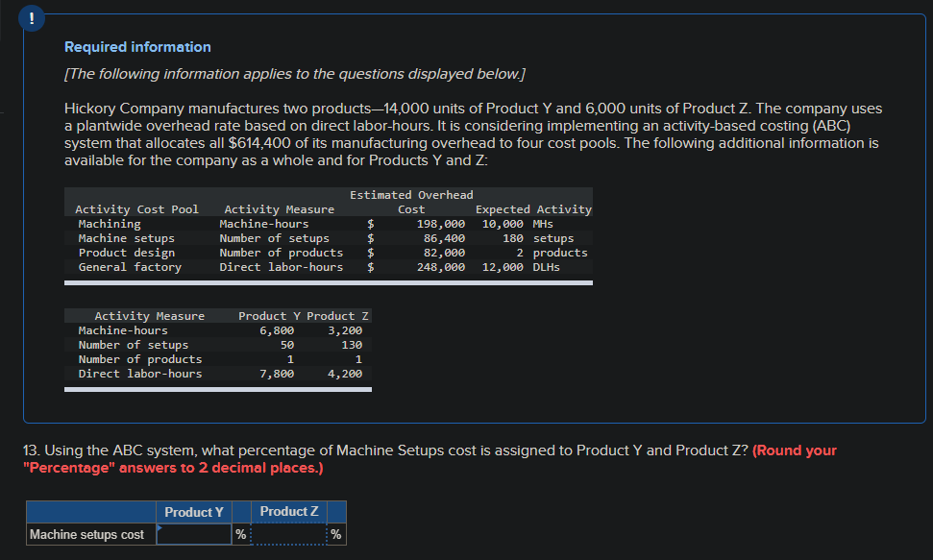
Task: Click 'Number of setups' in second table
Action: point(134,345)
